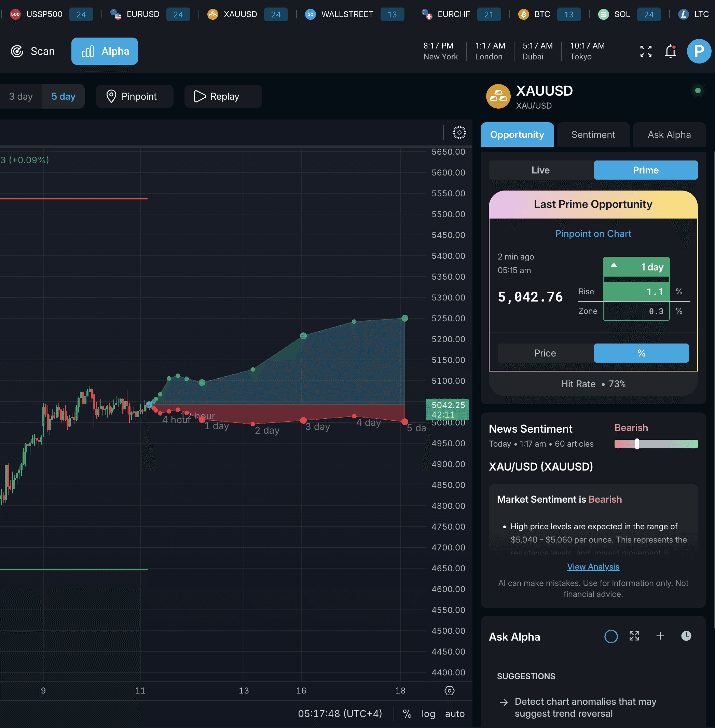715x728 pixels.
Task: Open the 1 day timeframe dropdown
Action: 636,267
